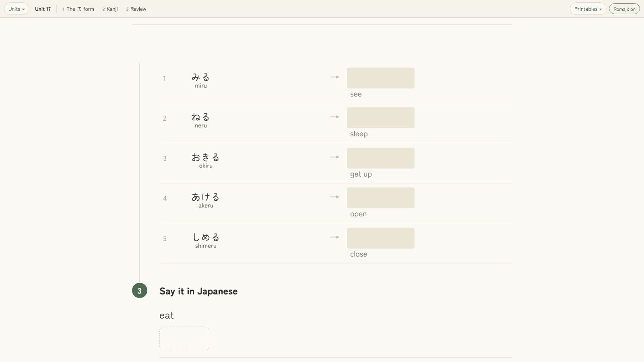Click row number 2
644x362 pixels.
click(165, 118)
